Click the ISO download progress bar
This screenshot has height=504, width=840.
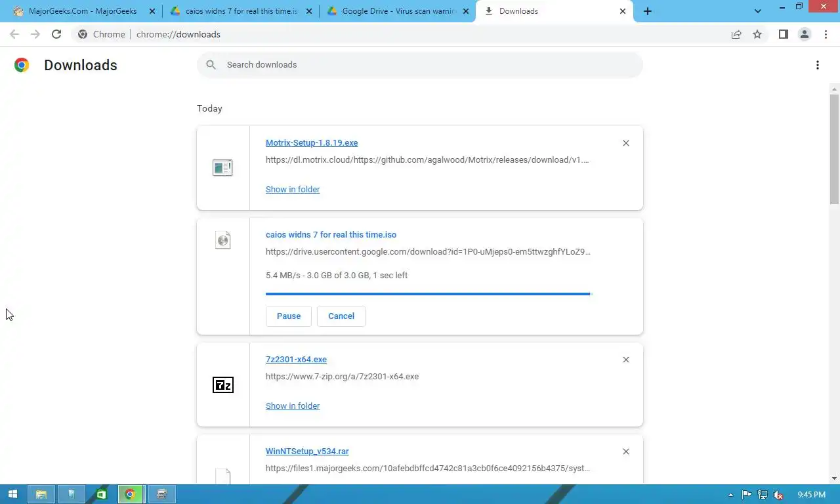pyautogui.click(x=429, y=294)
